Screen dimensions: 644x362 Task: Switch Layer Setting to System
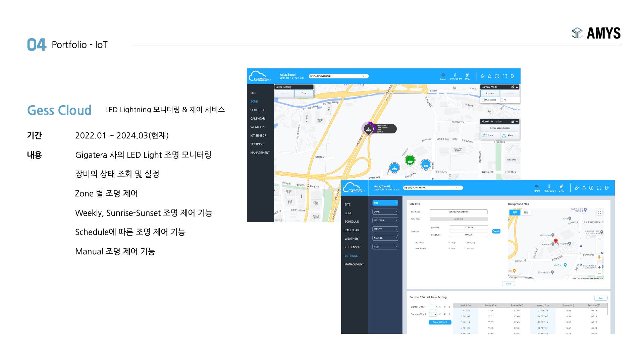[x=284, y=94]
